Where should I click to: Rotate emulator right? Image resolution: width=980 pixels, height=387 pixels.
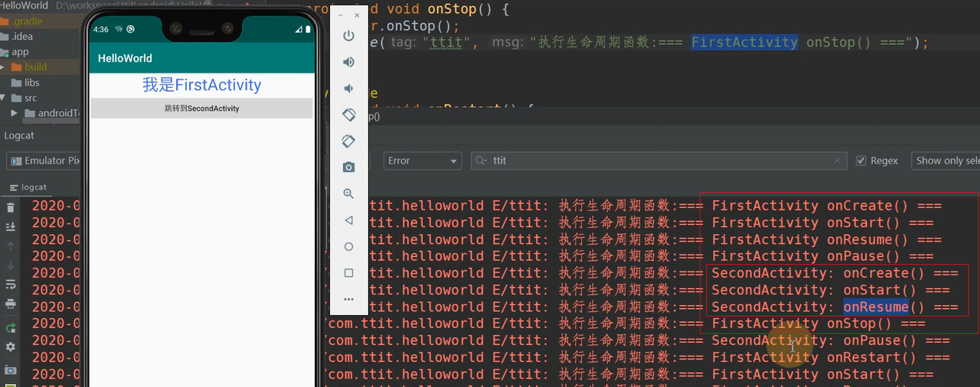coord(348,141)
